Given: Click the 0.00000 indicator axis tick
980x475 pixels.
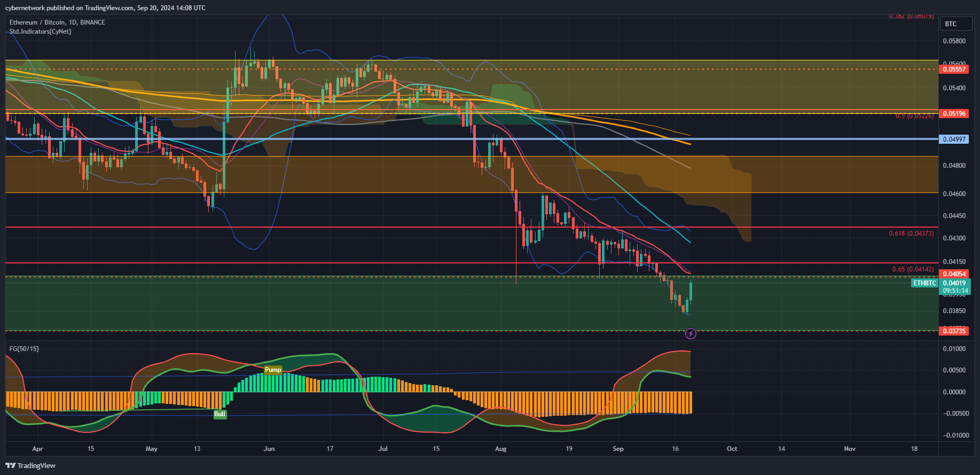Looking at the screenshot, I should click(x=954, y=392).
